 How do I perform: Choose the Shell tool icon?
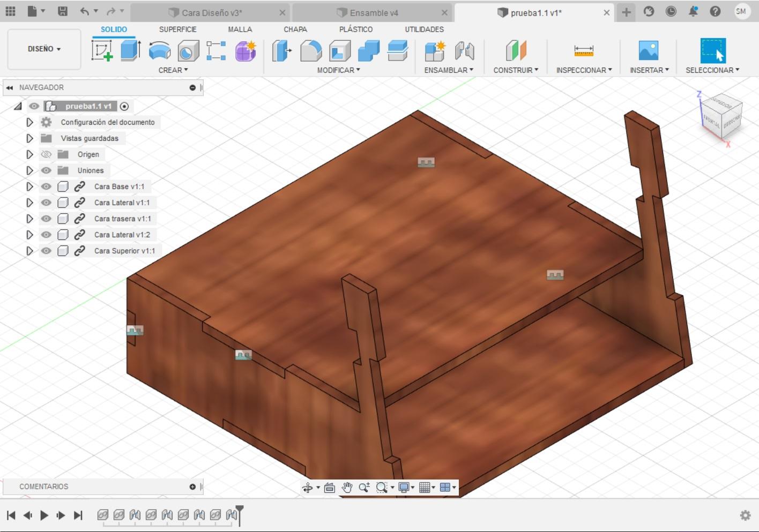[340, 51]
